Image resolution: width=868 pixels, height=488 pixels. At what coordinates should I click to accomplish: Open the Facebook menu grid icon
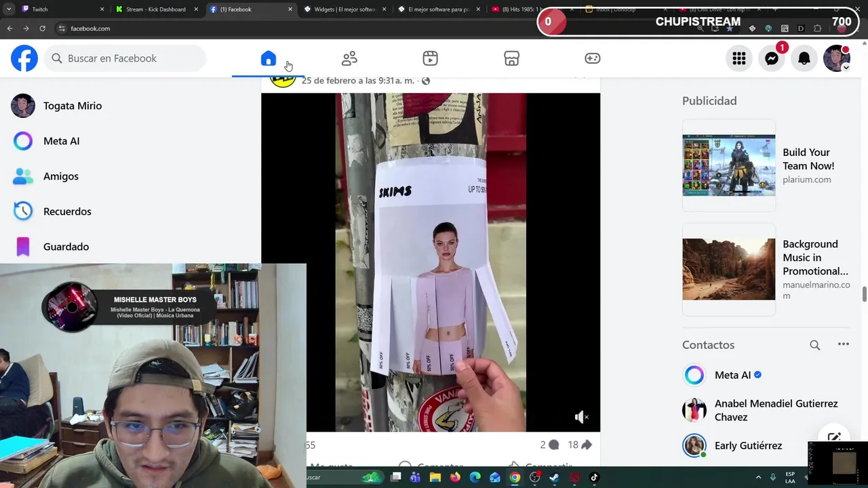click(739, 59)
